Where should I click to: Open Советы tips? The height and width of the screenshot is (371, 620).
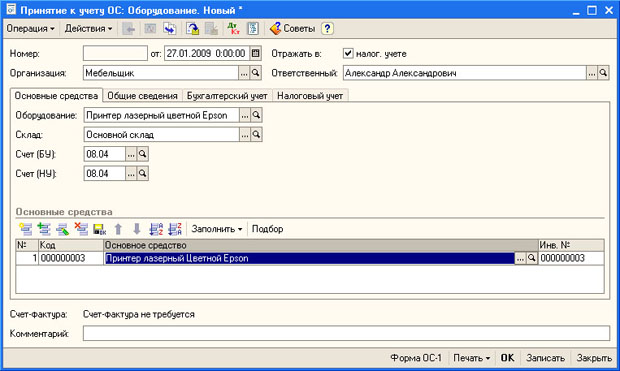tap(292, 28)
